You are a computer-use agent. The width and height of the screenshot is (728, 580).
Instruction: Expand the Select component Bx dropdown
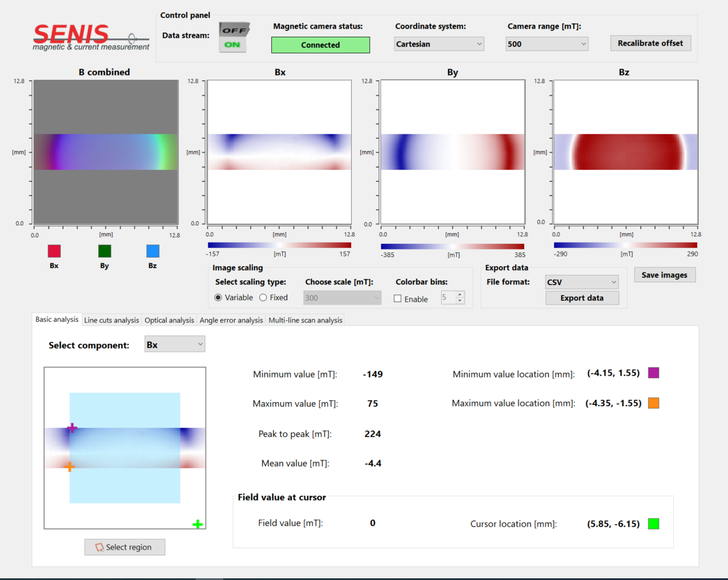coord(174,345)
